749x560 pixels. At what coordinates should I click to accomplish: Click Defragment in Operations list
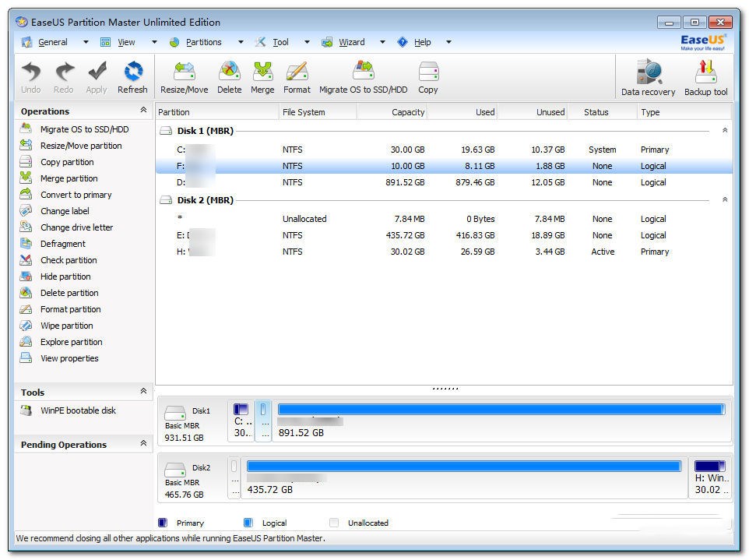(x=62, y=244)
